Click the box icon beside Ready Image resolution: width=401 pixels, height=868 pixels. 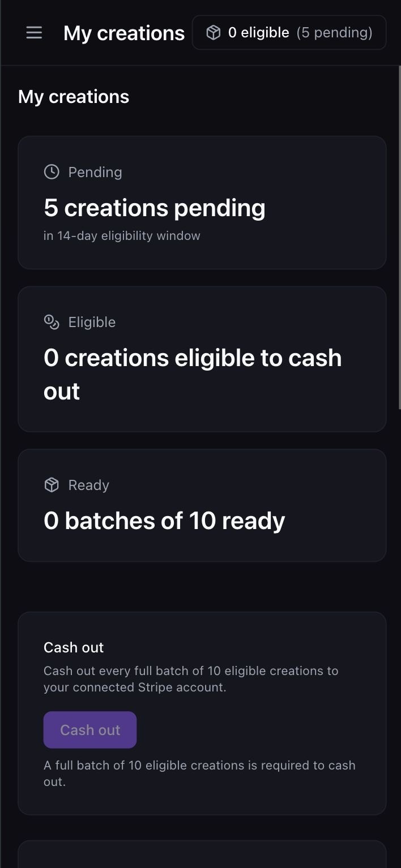click(52, 485)
